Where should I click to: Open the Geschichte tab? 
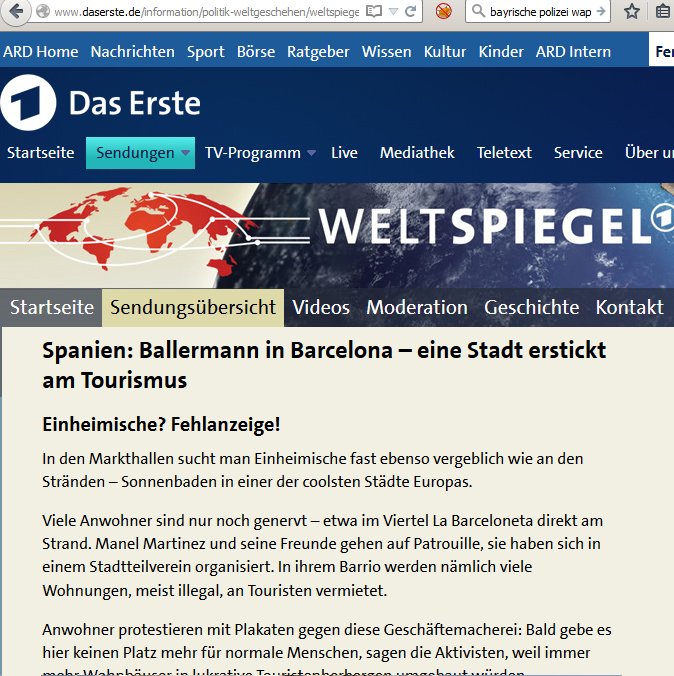coord(531,307)
